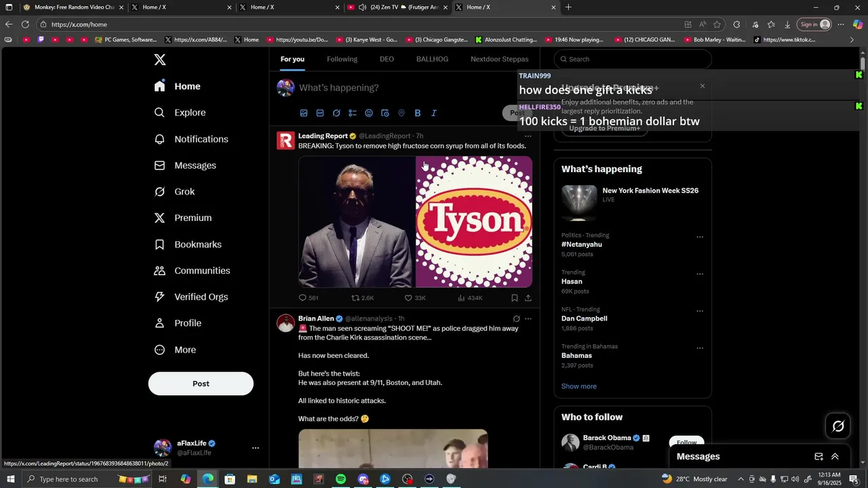Open Leading Report profile name link
This screenshot has width=868, height=488.
pyautogui.click(x=323, y=136)
